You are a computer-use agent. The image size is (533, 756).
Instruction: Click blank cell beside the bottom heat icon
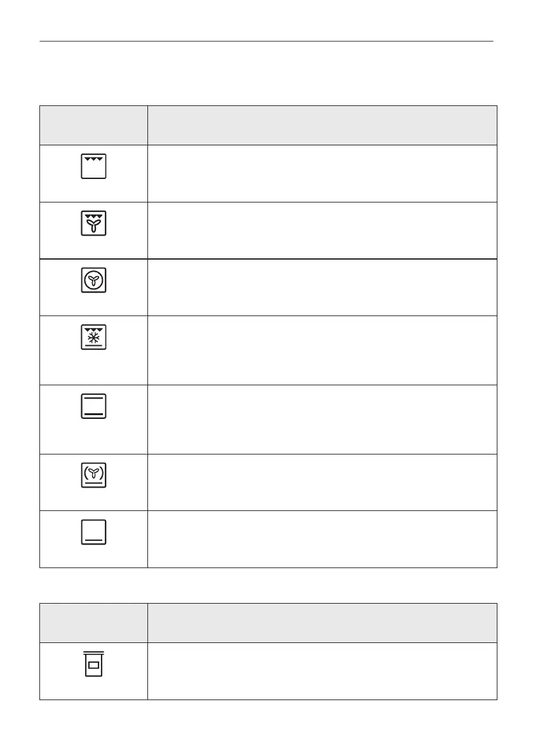click(x=321, y=539)
